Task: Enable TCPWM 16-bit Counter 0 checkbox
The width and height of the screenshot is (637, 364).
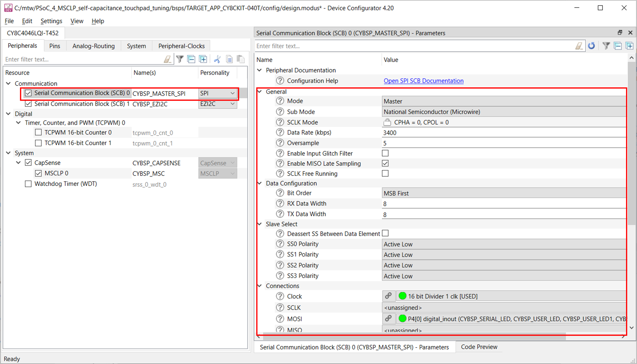Action: (x=38, y=132)
